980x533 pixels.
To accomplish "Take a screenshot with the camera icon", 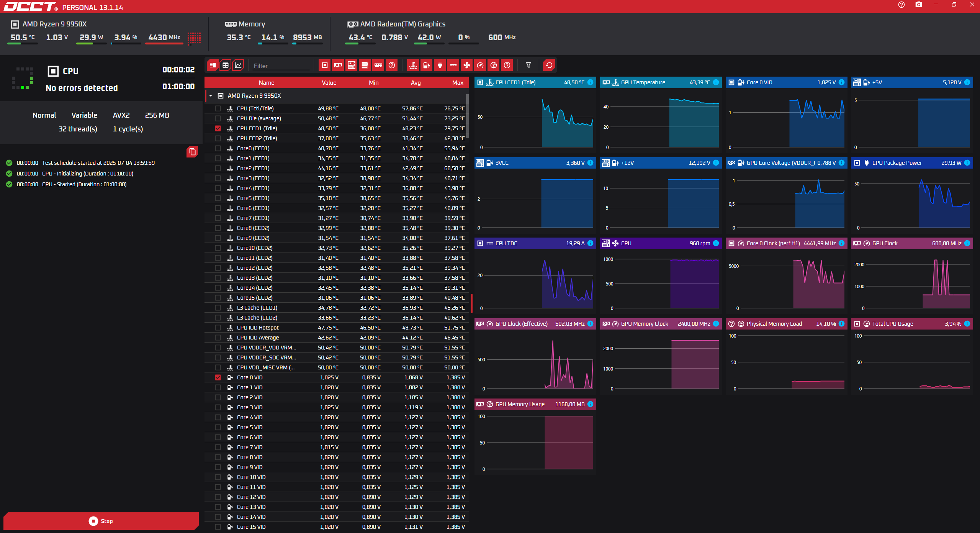I will click(918, 5).
